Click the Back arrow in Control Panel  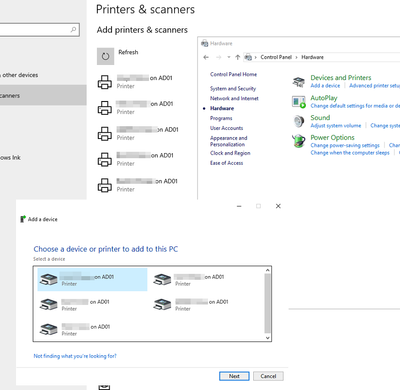pos(206,57)
